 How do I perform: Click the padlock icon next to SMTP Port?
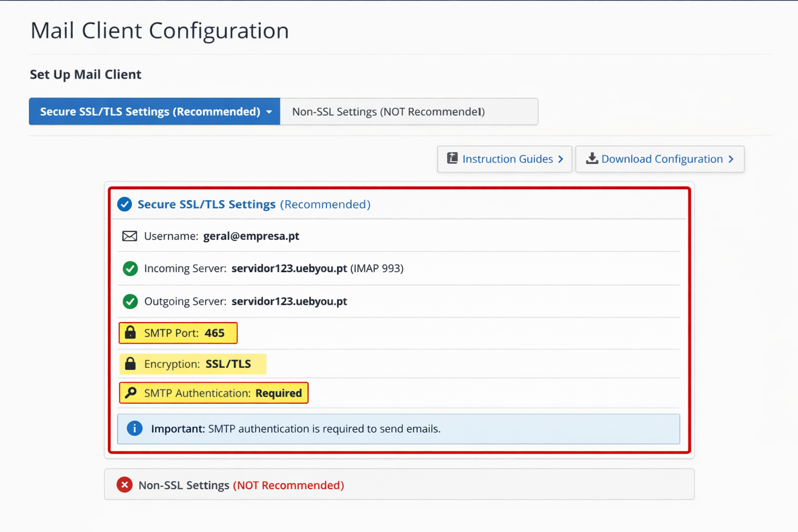[130, 332]
